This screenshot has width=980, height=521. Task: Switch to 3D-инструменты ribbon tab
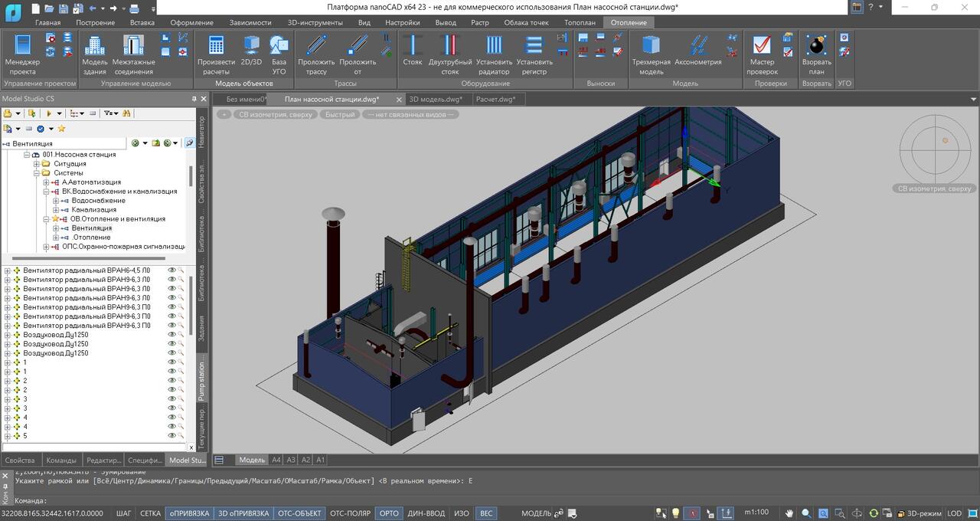coord(315,22)
